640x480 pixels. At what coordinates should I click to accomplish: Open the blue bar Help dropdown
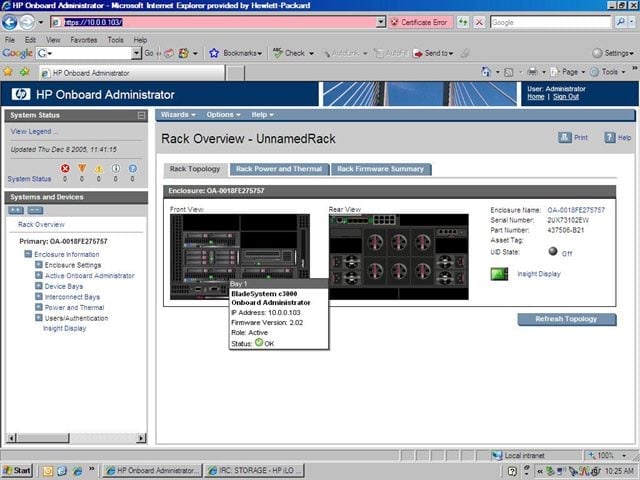pyautogui.click(x=262, y=115)
